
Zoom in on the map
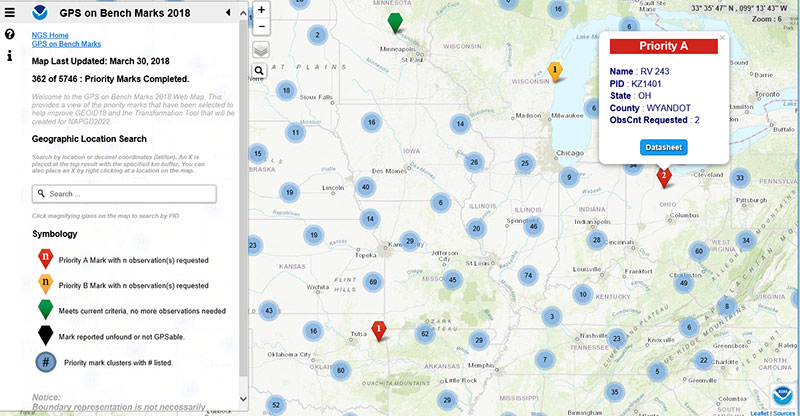coord(261,10)
